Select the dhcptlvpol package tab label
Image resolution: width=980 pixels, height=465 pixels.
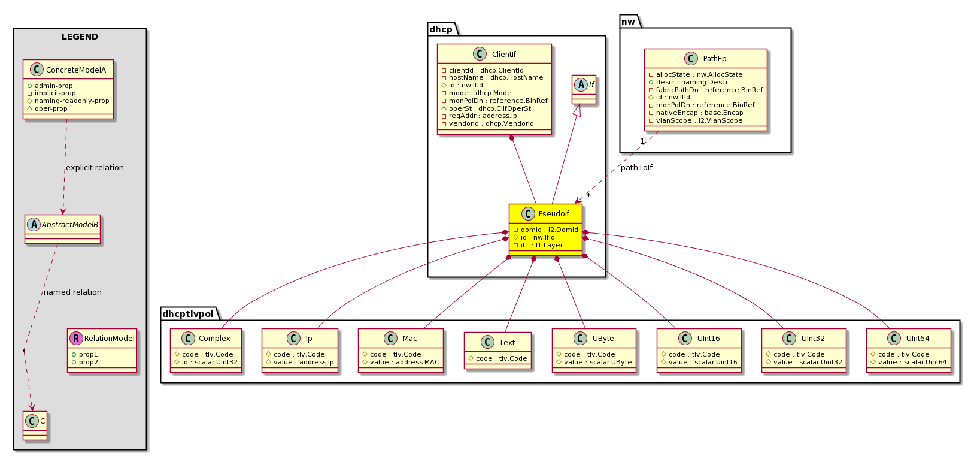[188, 313]
